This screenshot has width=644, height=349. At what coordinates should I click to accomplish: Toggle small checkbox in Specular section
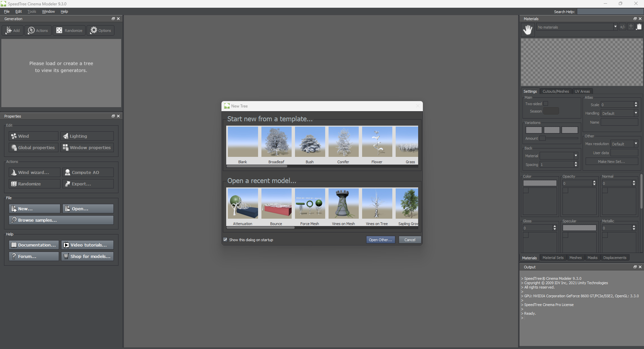[x=565, y=235]
